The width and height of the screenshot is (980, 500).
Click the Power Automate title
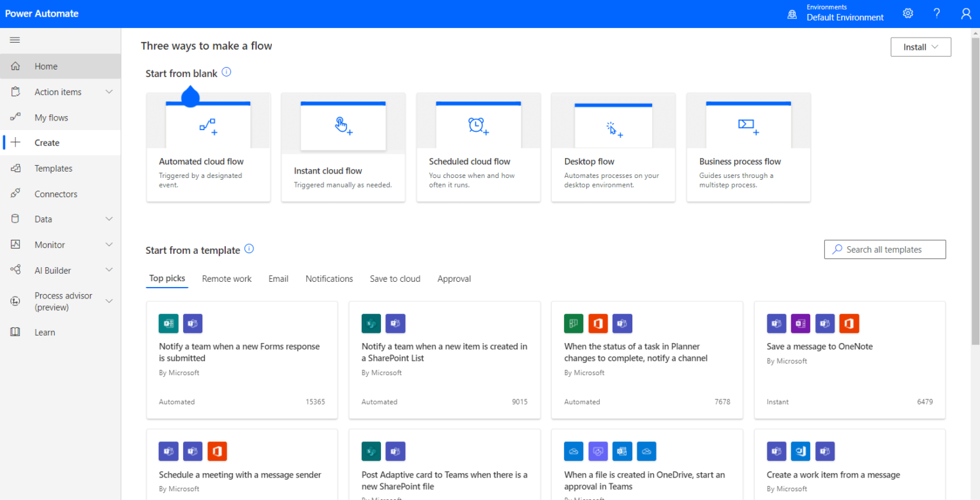pyautogui.click(x=42, y=13)
